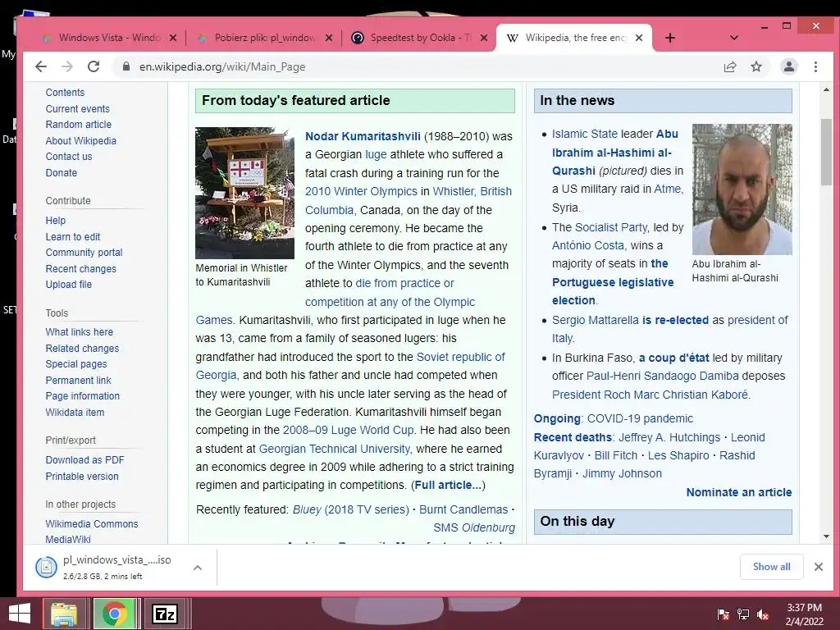Go to About Wikipedia
The height and width of the screenshot is (630, 840).
point(81,141)
